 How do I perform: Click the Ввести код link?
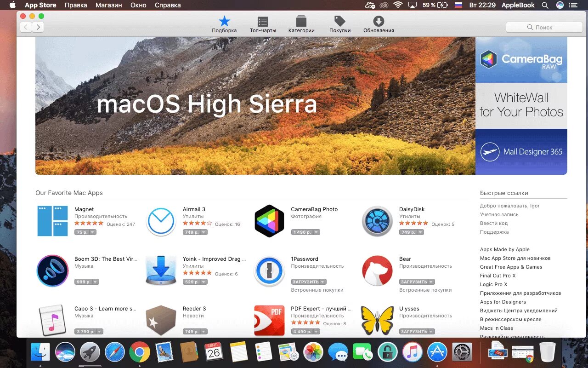494,224
